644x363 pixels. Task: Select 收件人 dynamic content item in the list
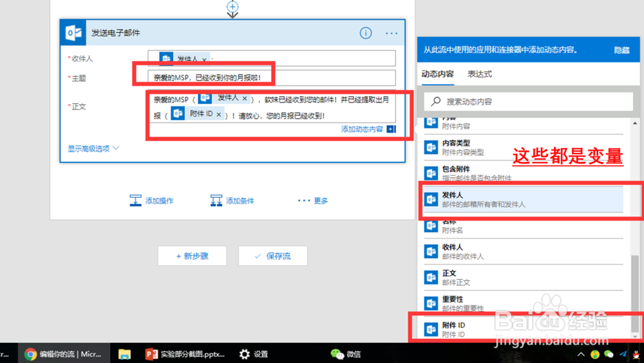(x=523, y=251)
